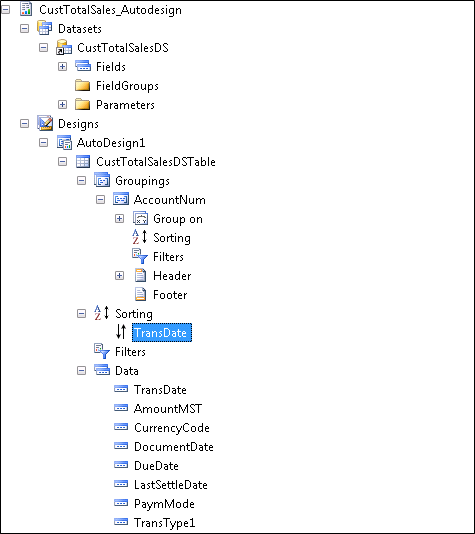Select the CurrencyCode field label

pos(172,427)
